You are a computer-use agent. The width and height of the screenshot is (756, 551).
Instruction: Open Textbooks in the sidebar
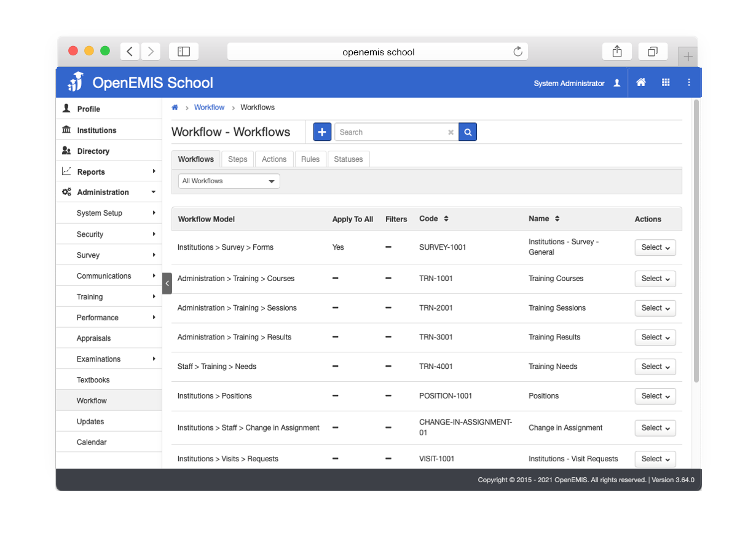(x=109, y=380)
